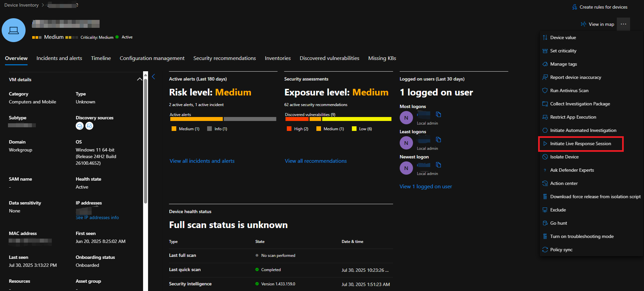Copy the Newest logon username
Viewport: 644px width, 291px height.
tap(439, 165)
